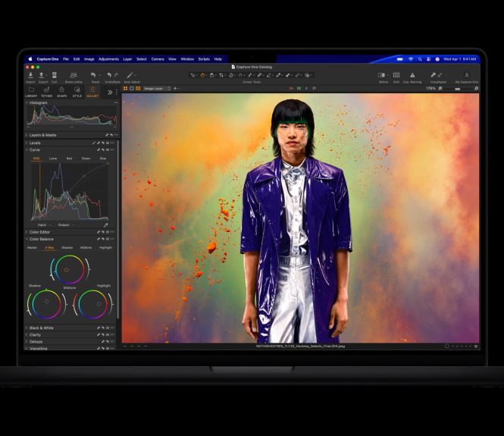The image size is (504, 436).
Task: Open the Scripts menu
Action: [204, 59]
